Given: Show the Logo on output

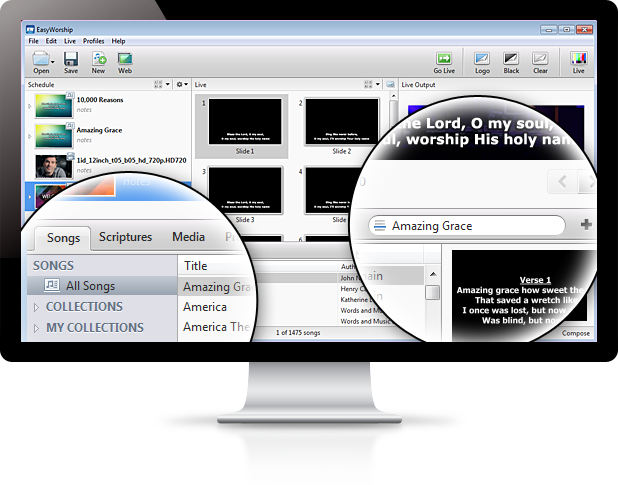Looking at the screenshot, I should click(x=482, y=59).
